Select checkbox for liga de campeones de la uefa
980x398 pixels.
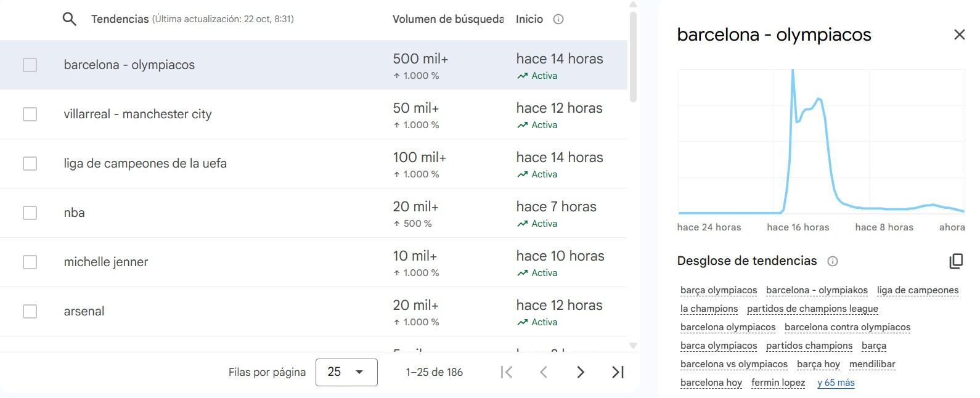click(x=30, y=163)
